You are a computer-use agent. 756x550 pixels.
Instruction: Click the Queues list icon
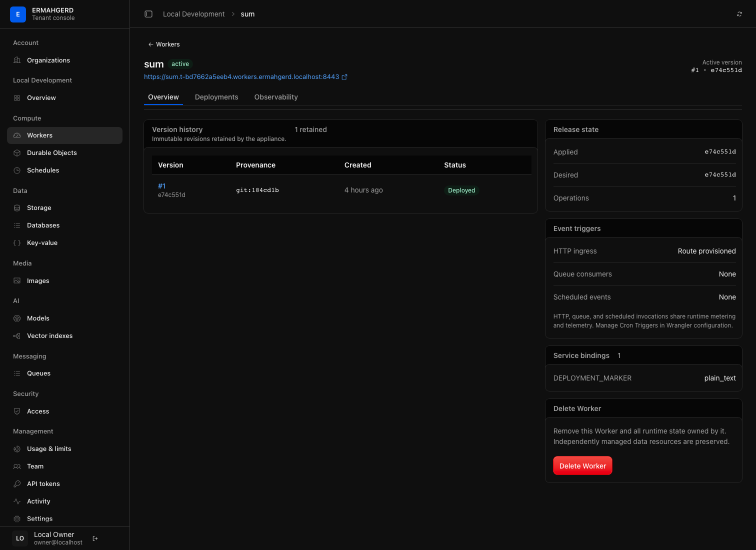(17, 373)
